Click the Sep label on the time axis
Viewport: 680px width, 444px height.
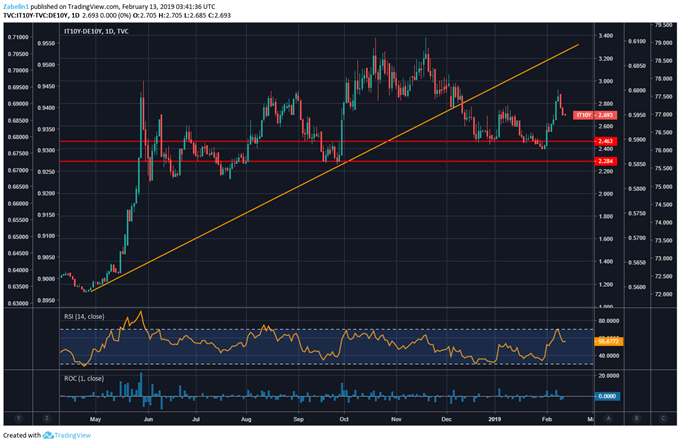pyautogui.click(x=298, y=419)
